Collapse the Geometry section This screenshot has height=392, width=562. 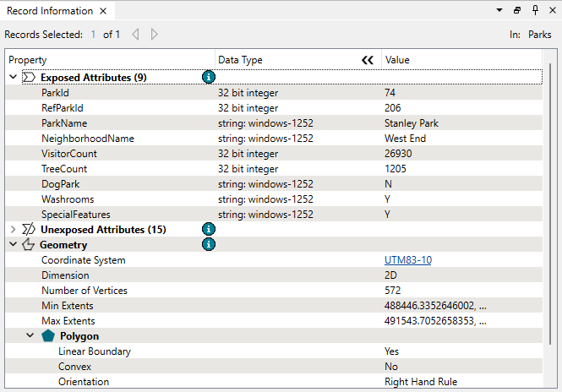tap(13, 244)
